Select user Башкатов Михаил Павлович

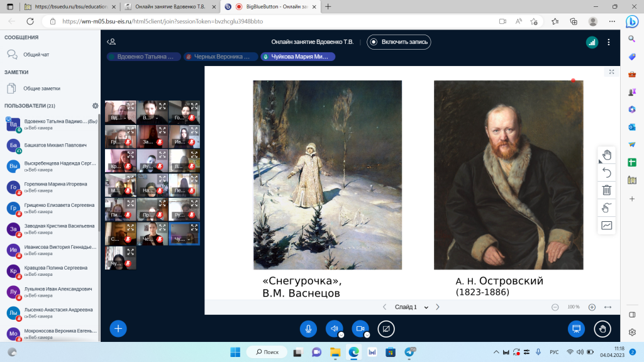pyautogui.click(x=51, y=145)
